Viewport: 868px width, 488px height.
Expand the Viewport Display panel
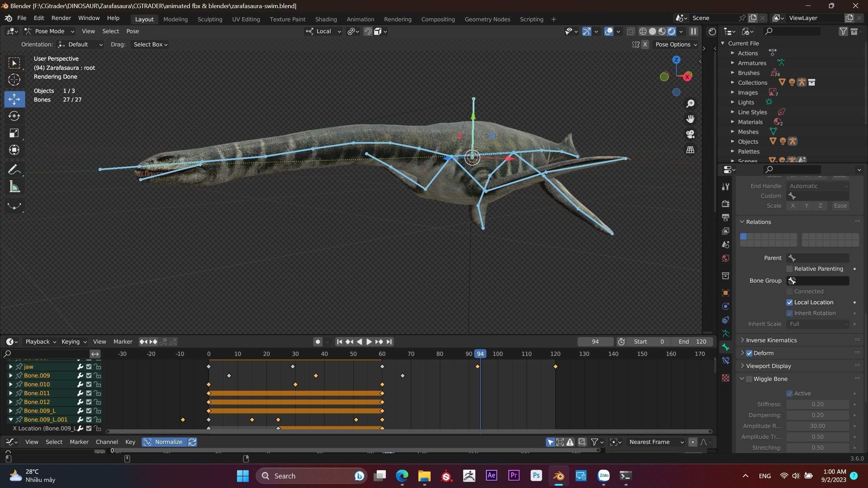pyautogui.click(x=768, y=366)
